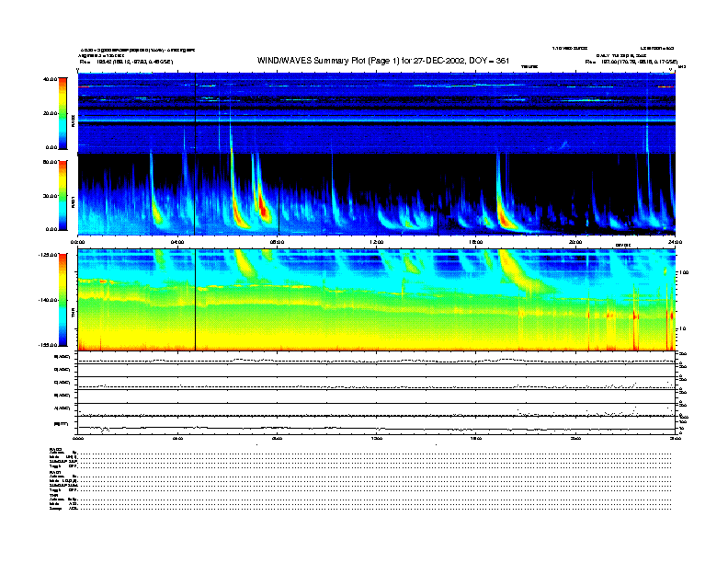
Task: Click the 12:00 label under the RAD1 panel
Action: 377,242
